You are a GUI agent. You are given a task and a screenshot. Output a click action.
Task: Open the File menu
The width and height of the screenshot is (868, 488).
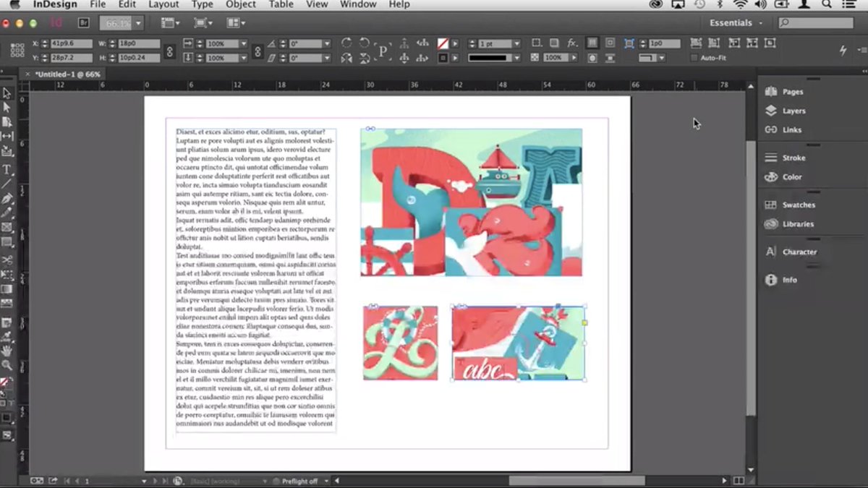click(x=98, y=4)
